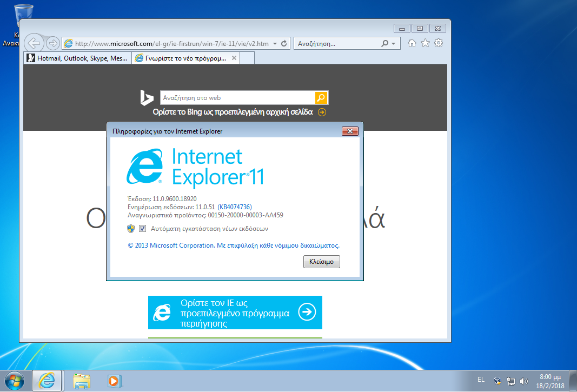
Task: Click the Show desktop button at taskbar end
Action: click(x=573, y=381)
